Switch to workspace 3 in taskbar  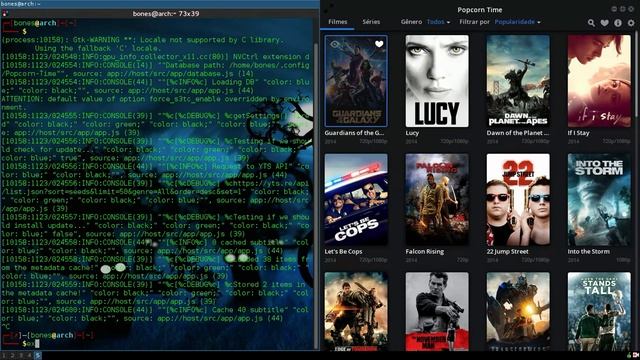click(x=21, y=356)
